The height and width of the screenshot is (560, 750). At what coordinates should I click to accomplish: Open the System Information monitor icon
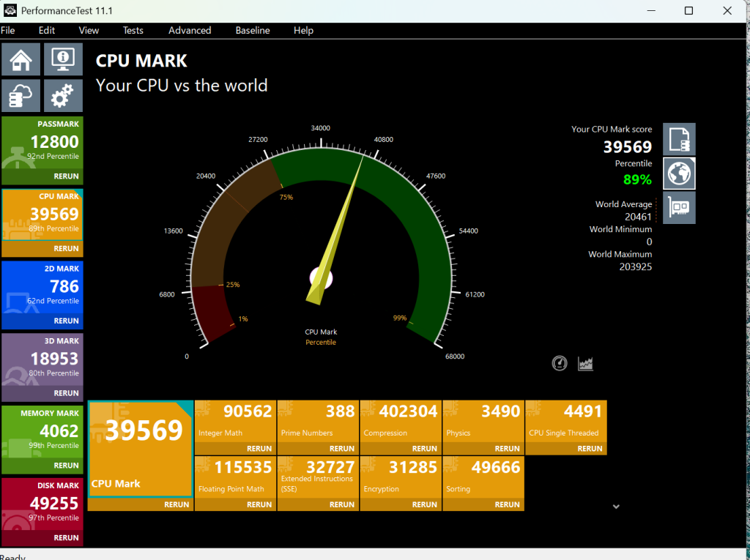63,59
